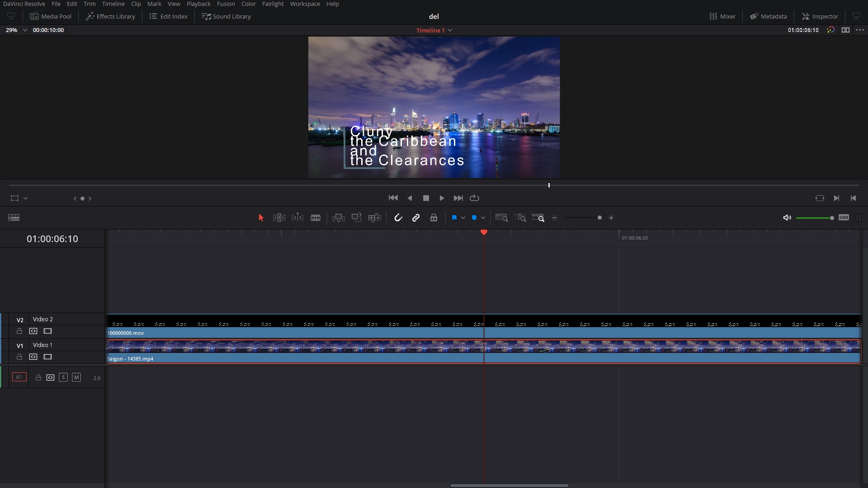
Task: Toggle dual viewer mode icon
Action: click(845, 30)
